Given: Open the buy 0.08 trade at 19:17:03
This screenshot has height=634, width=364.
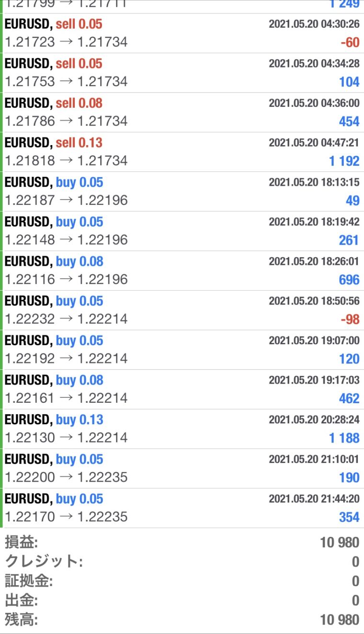Looking at the screenshot, I should pos(182,389).
